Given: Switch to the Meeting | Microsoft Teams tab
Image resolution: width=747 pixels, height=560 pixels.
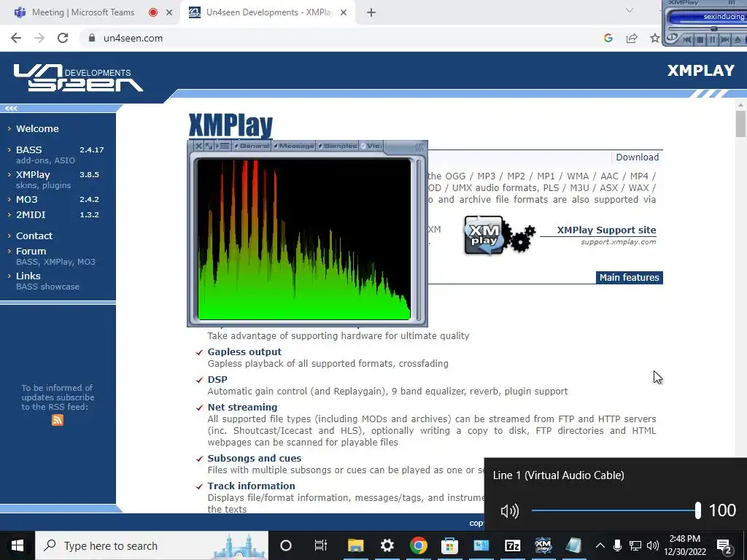Looking at the screenshot, I should click(83, 12).
